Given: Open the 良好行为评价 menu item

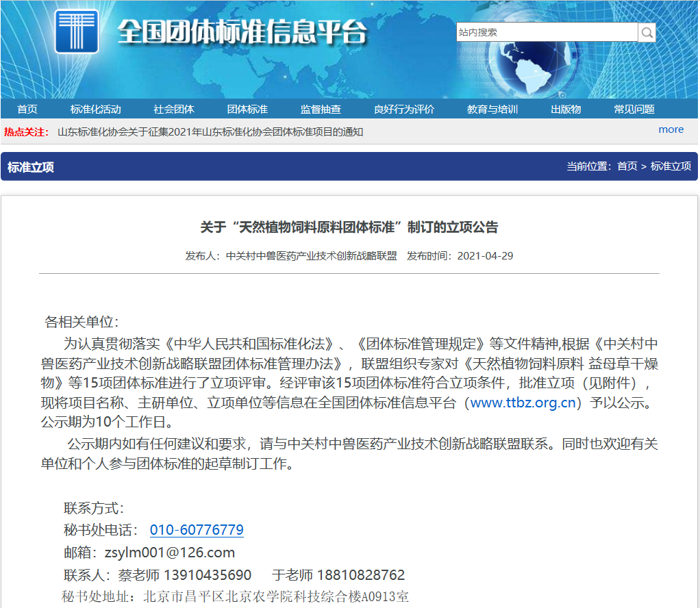Looking at the screenshot, I should pos(404,110).
